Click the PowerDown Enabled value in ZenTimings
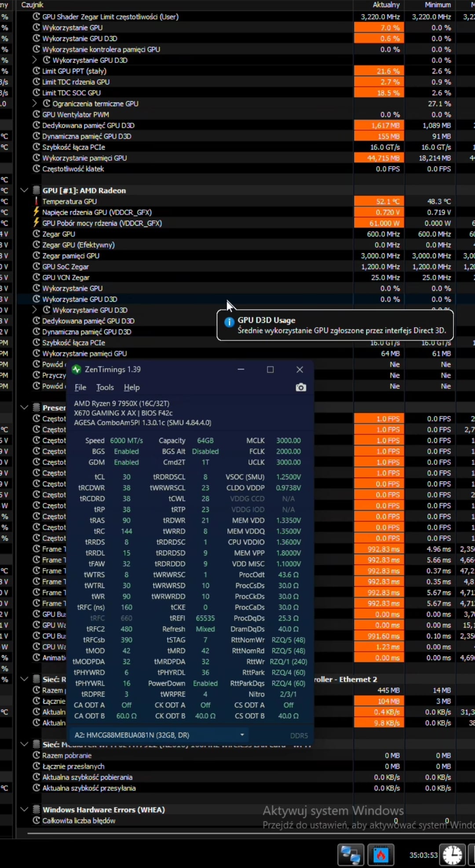Screen dimensions: 475x868 pyautogui.click(x=205, y=683)
